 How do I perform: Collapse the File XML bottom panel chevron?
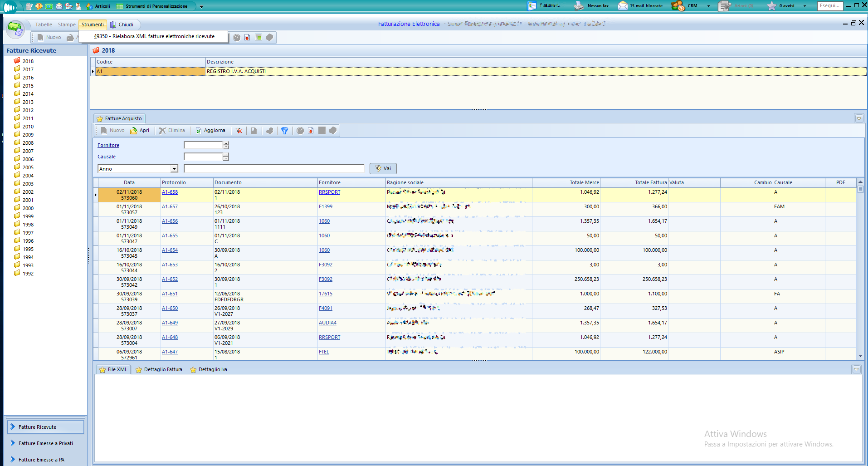coord(856,369)
